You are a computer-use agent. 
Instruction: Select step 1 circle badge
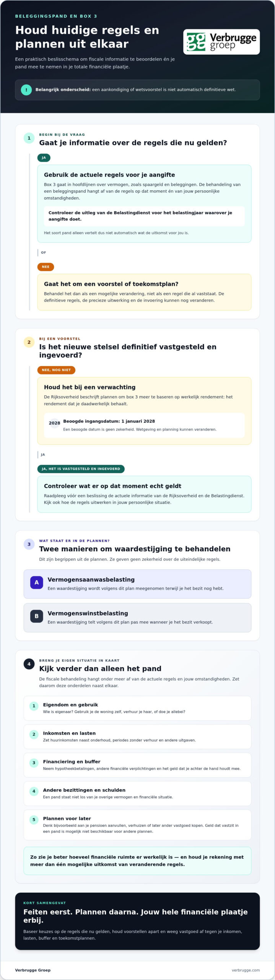29,138
